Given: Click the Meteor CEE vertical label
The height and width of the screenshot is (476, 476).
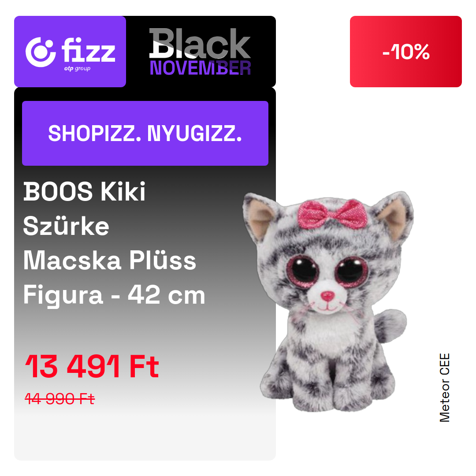Looking at the screenshot, I should tap(444, 388).
